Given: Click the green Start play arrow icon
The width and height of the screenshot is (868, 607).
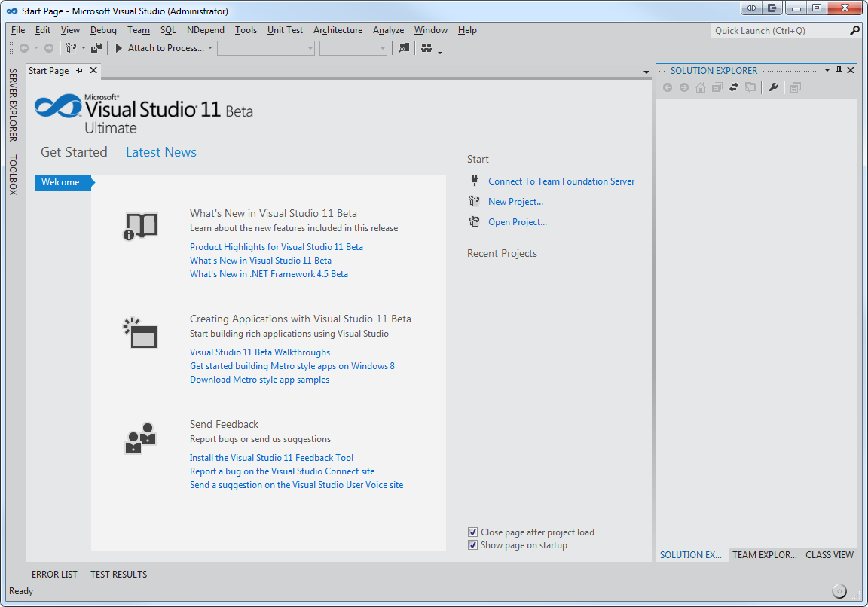Looking at the screenshot, I should (118, 48).
